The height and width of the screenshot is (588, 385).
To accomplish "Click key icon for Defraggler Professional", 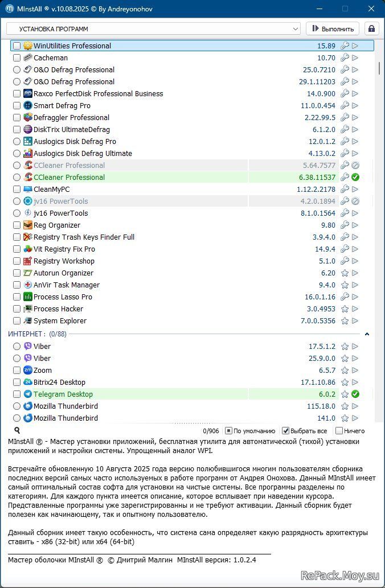I will (345, 118).
